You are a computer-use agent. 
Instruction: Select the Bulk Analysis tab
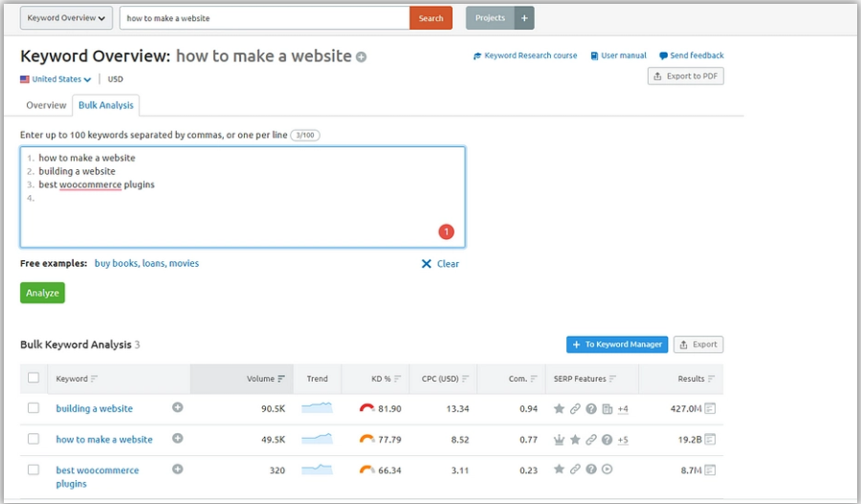(106, 105)
